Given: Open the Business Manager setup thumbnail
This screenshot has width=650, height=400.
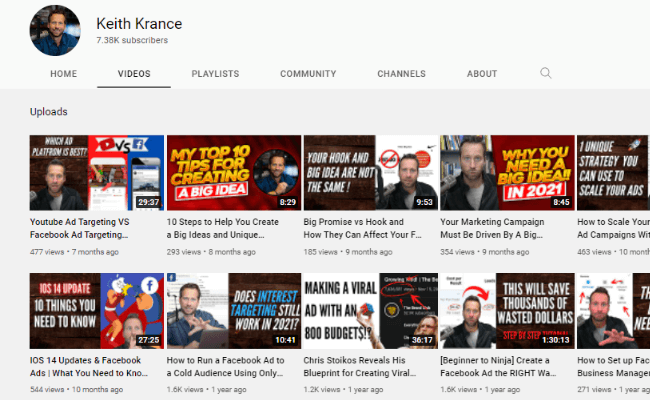Looking at the screenshot, I should point(614,310).
